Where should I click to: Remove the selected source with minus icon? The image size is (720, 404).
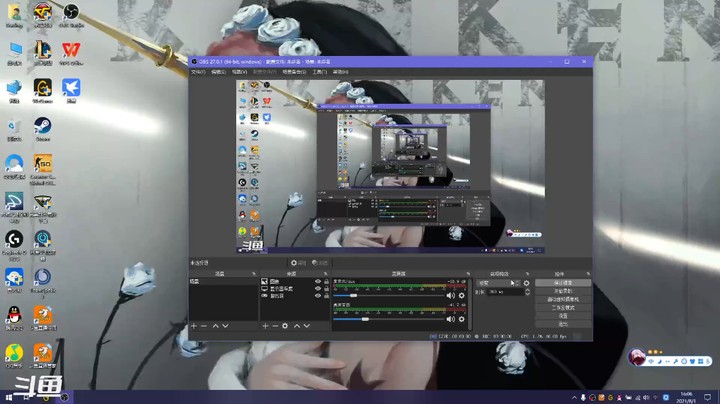click(x=275, y=326)
